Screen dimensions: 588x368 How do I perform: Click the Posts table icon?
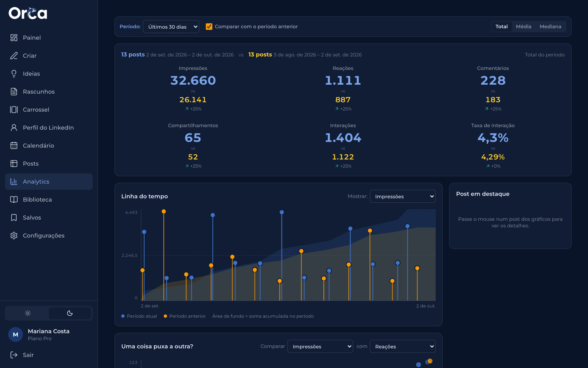pos(14,164)
